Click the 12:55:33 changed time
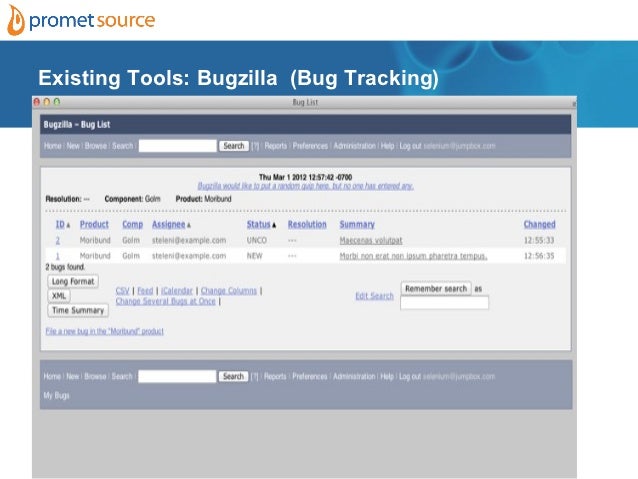 click(539, 241)
